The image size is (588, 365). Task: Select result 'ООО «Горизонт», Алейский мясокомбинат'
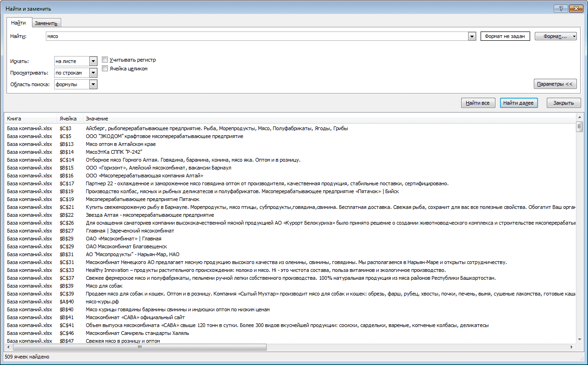click(x=290, y=168)
